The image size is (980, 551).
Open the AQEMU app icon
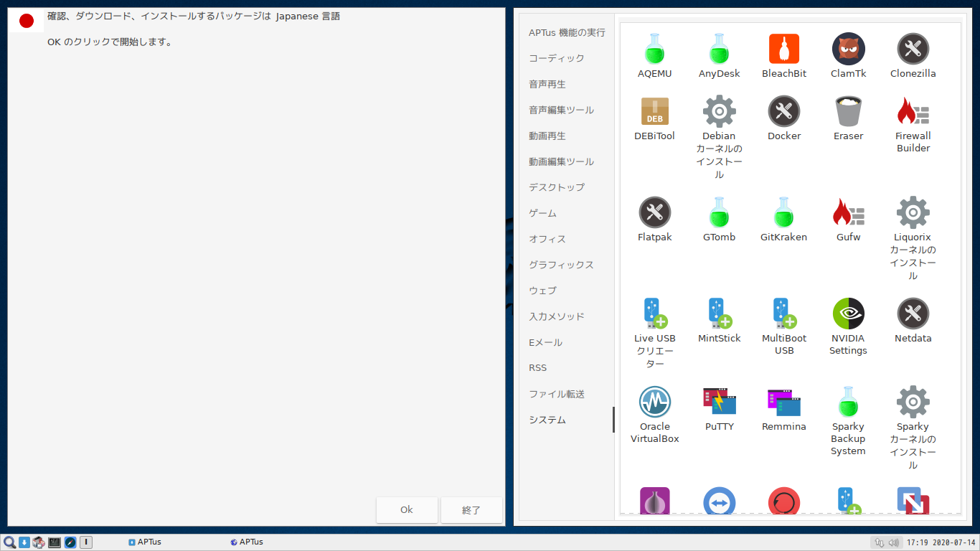pos(654,49)
